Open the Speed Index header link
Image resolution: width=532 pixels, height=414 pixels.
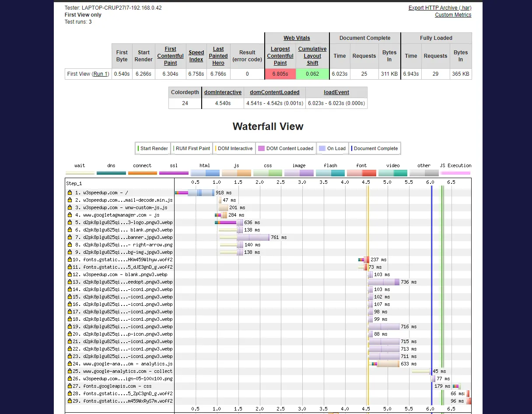196,56
